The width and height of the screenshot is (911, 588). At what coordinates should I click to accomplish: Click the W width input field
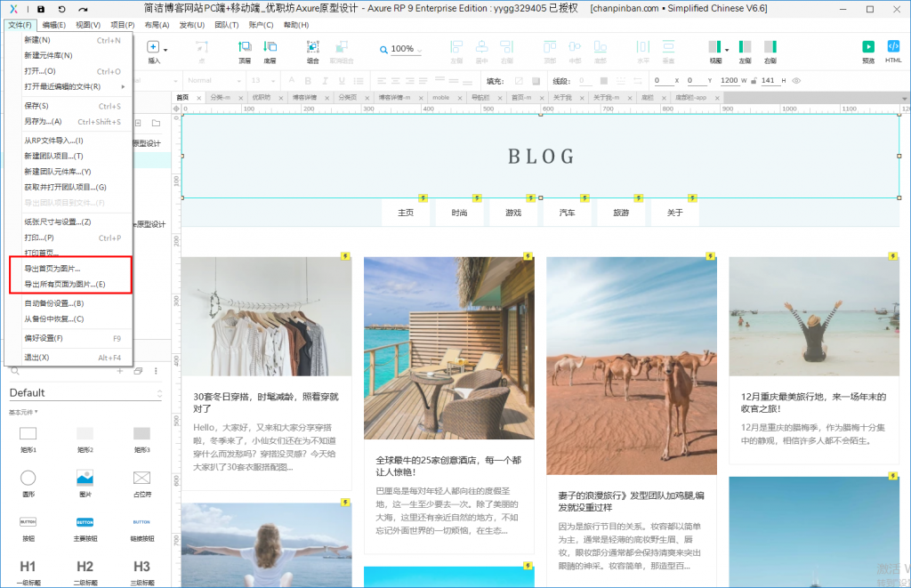[x=729, y=81]
